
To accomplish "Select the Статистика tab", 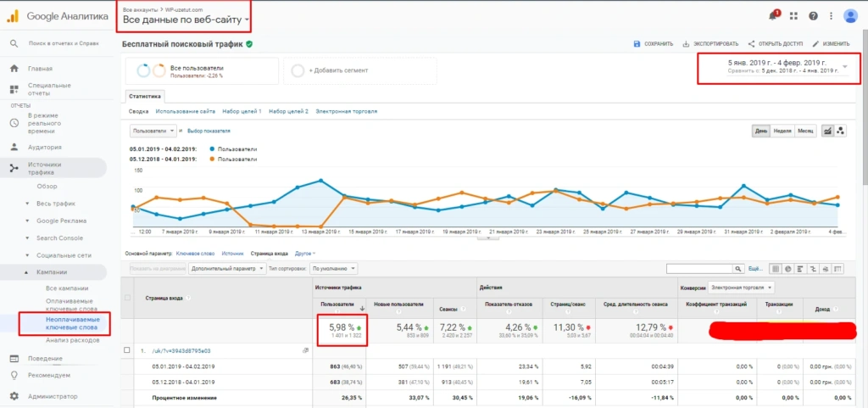I will (144, 96).
